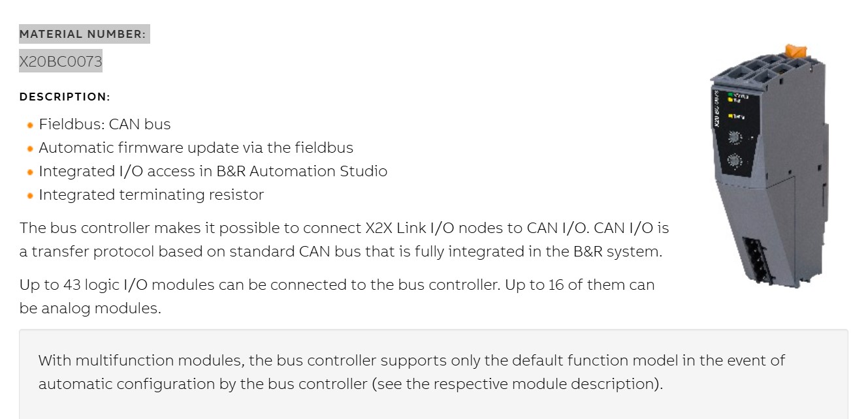Click the lower rotary switch on the module
Image resolution: width=868 pixels, height=419 pixels.
(735, 161)
